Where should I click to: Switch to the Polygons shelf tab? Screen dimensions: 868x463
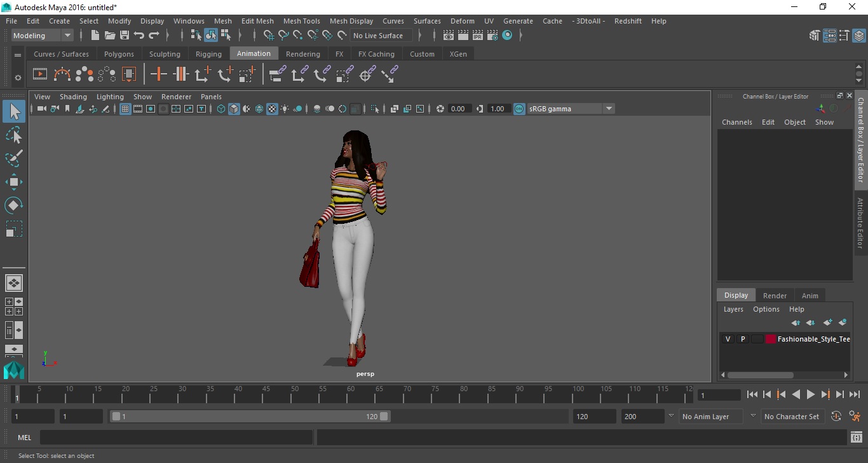coord(119,54)
